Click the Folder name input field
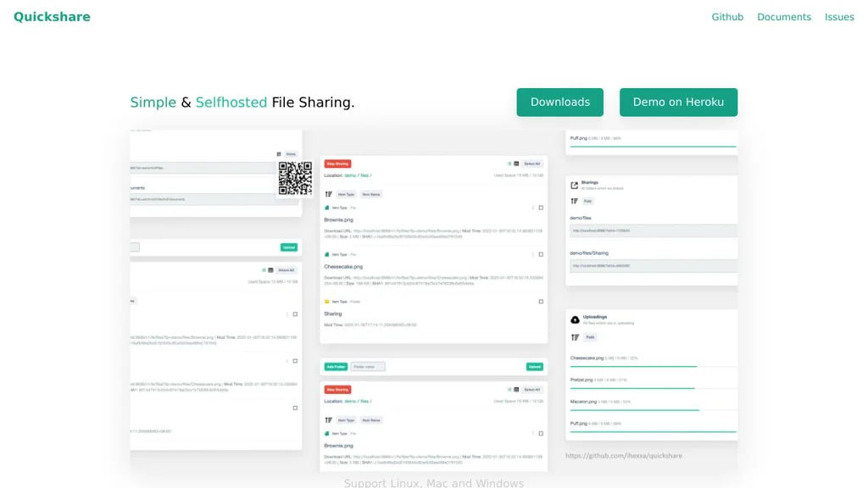Image resolution: width=868 pixels, height=488 pixels. pyautogui.click(x=368, y=367)
